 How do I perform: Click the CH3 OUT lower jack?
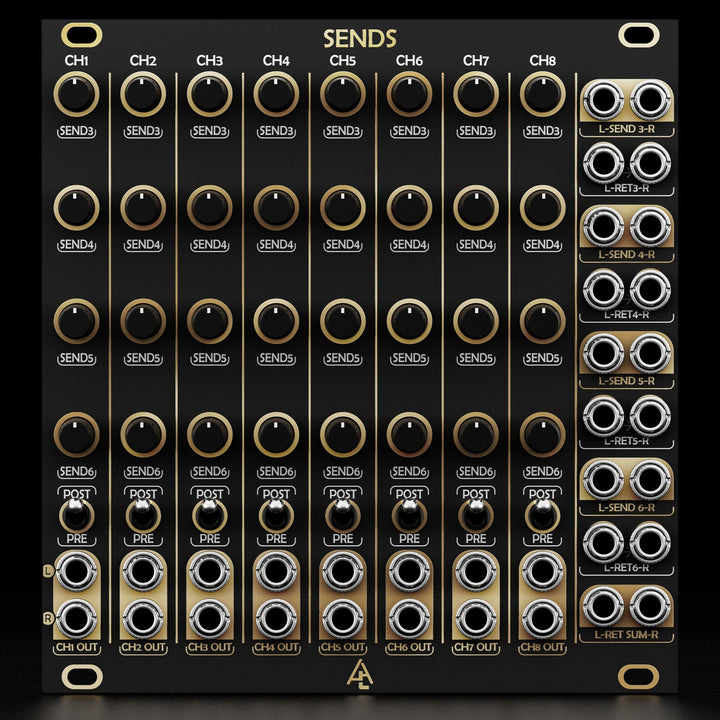(x=209, y=619)
